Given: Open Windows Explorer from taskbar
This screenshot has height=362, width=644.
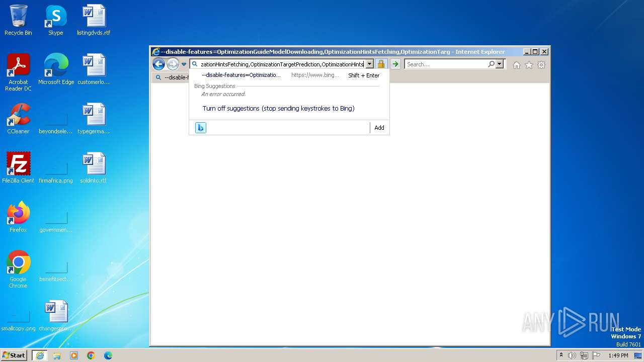Looking at the screenshot, I should pos(57,355).
